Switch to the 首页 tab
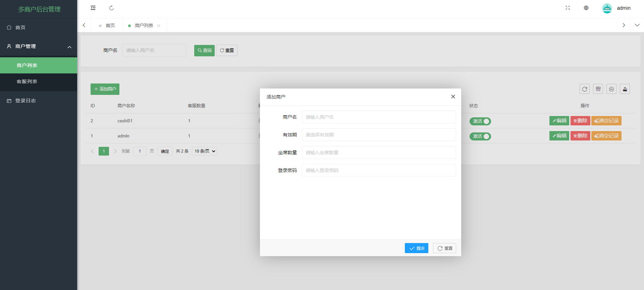 point(107,25)
